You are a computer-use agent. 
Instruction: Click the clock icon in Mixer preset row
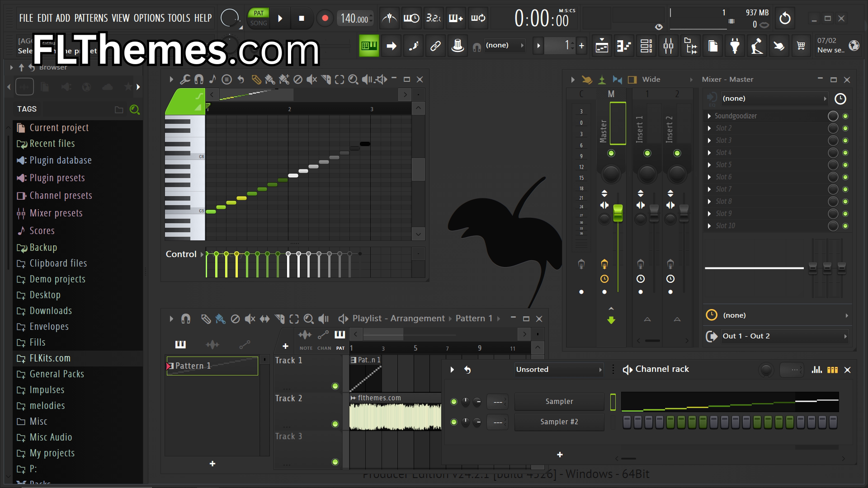point(840,99)
